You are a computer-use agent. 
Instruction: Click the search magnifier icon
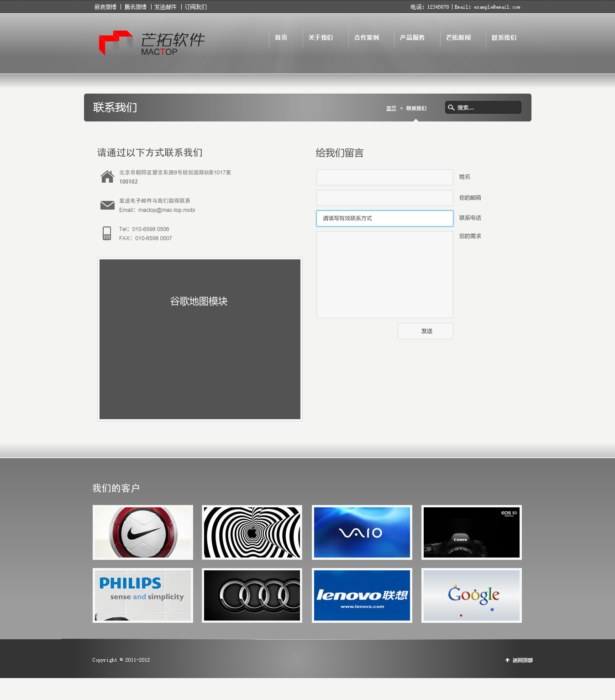[x=451, y=108]
